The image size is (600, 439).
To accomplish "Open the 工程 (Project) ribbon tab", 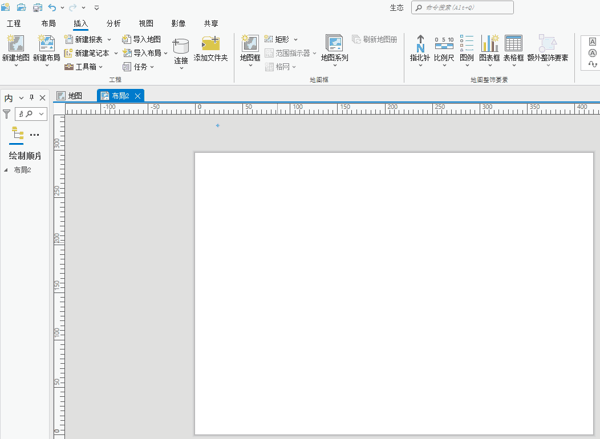I will click(x=14, y=24).
